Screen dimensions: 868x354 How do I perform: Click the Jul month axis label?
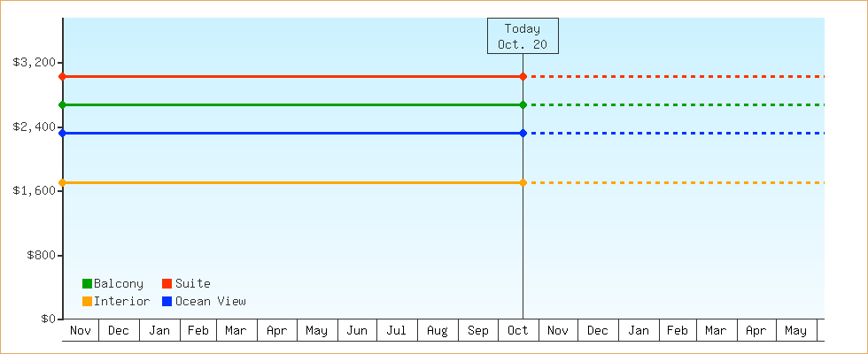pos(397,331)
